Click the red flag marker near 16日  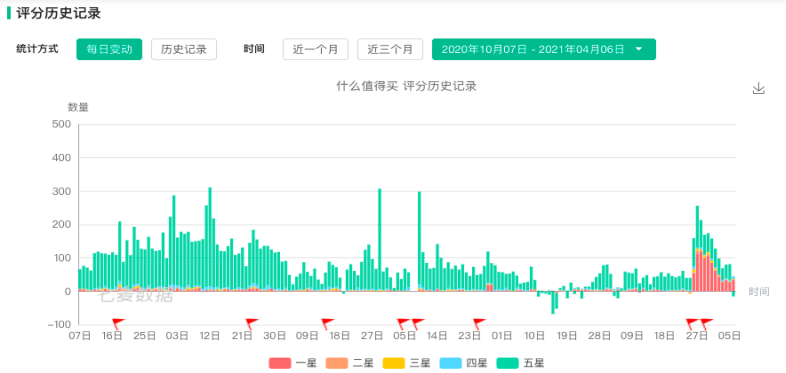pos(118,323)
